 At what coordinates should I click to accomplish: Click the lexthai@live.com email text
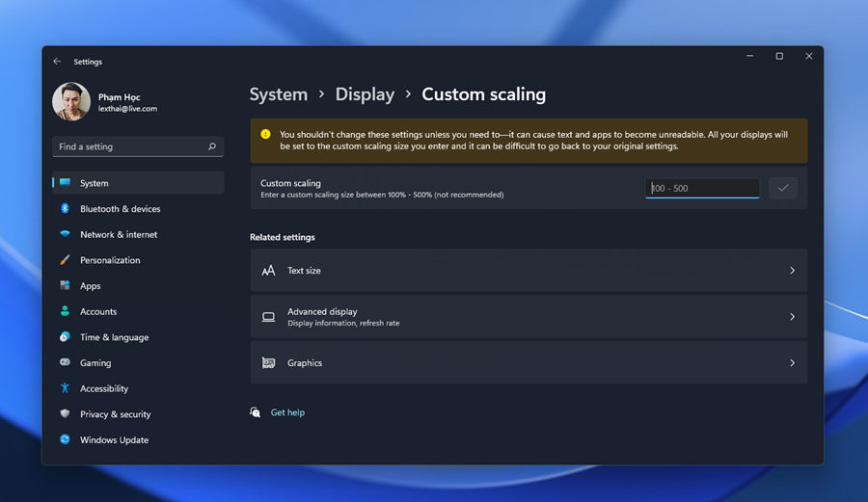128,109
